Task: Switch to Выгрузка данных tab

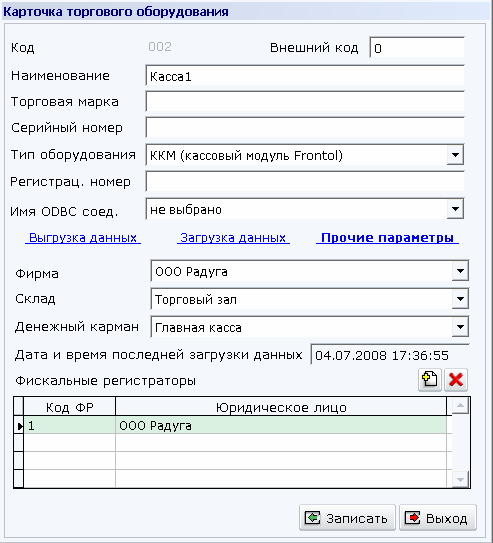Action: tap(83, 238)
